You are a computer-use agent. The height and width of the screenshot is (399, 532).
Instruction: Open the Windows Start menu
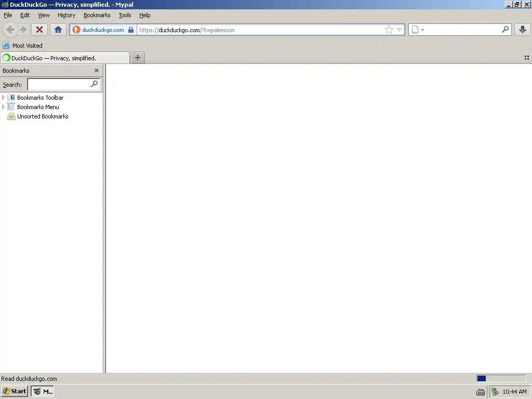[14, 391]
